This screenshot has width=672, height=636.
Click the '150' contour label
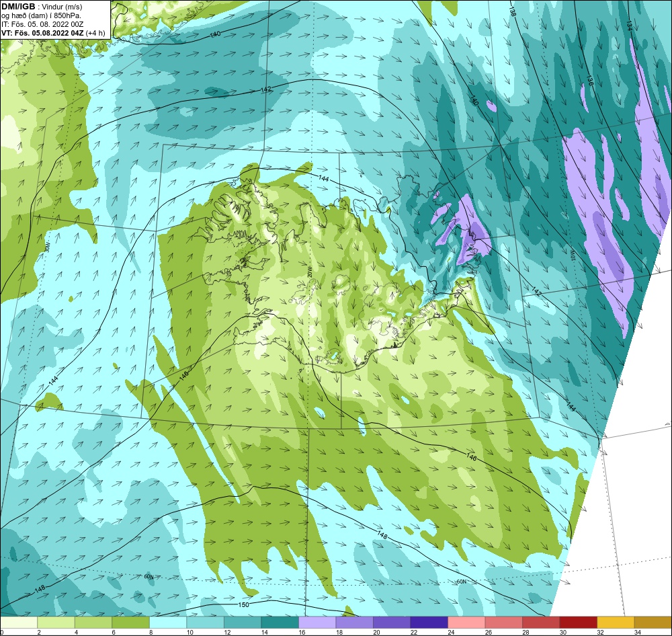243,604
